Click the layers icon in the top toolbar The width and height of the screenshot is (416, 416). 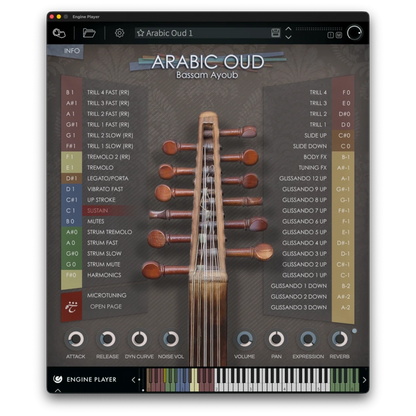[x=59, y=33]
